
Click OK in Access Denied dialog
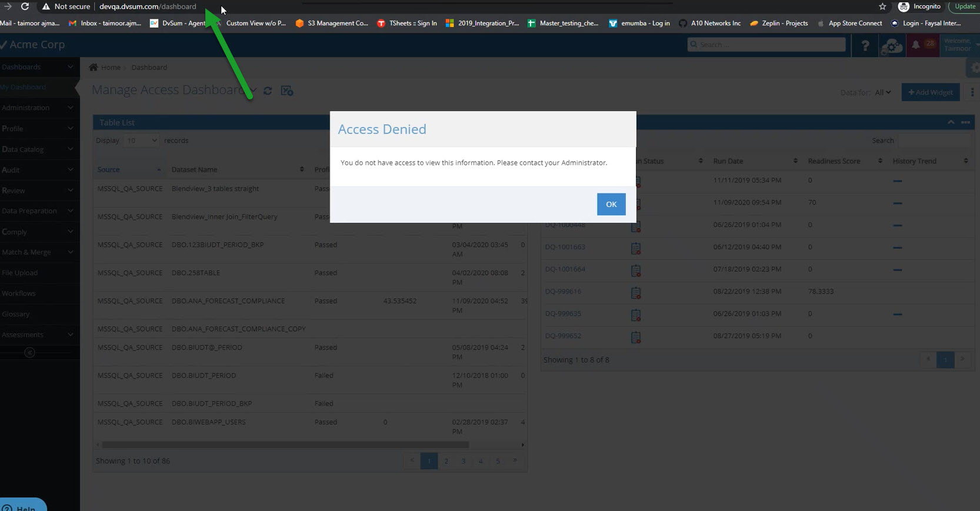click(x=611, y=204)
